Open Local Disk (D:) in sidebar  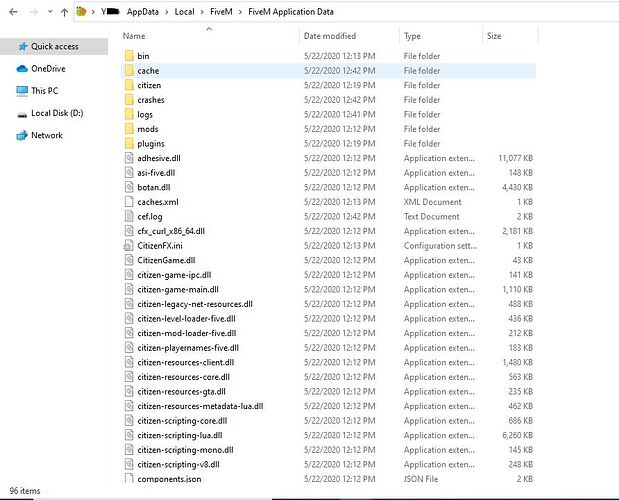(57, 113)
